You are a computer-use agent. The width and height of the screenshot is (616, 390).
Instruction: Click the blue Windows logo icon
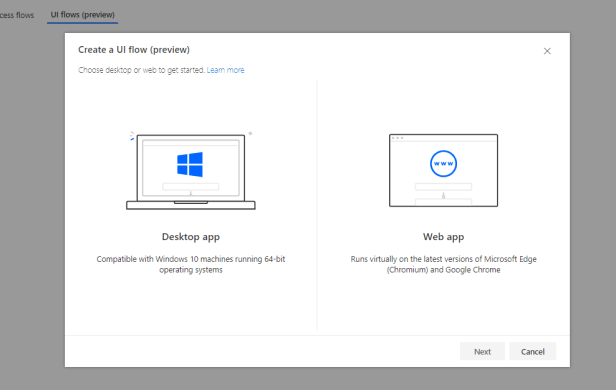point(190,164)
